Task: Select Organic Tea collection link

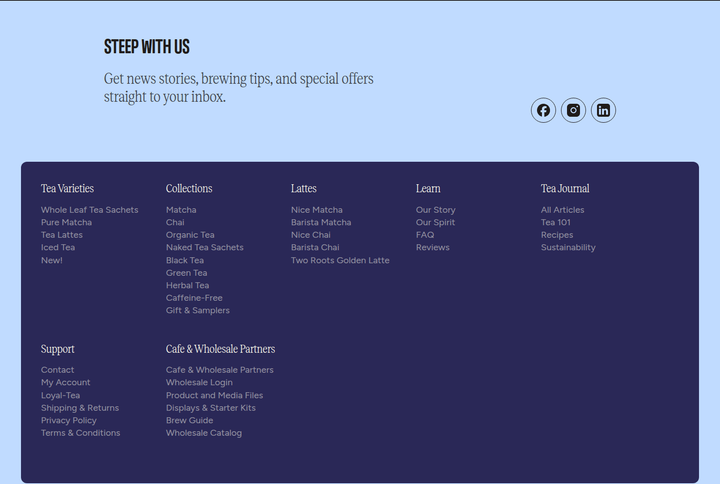Action: [190, 235]
